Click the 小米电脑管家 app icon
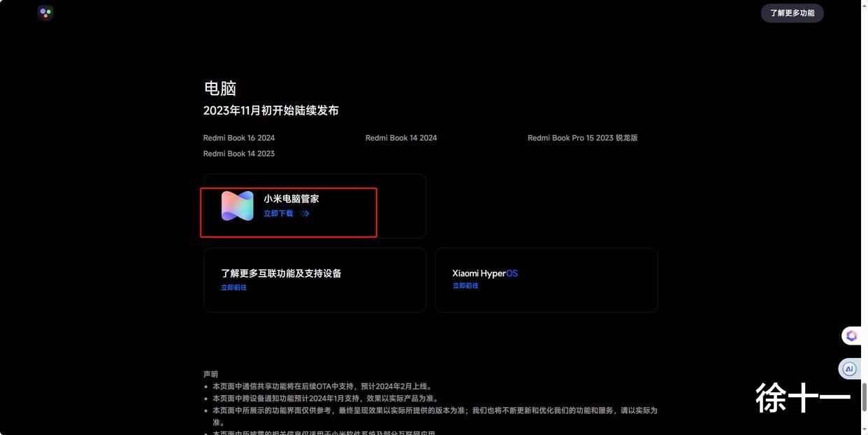Viewport: 868px width, 435px height. click(238, 206)
